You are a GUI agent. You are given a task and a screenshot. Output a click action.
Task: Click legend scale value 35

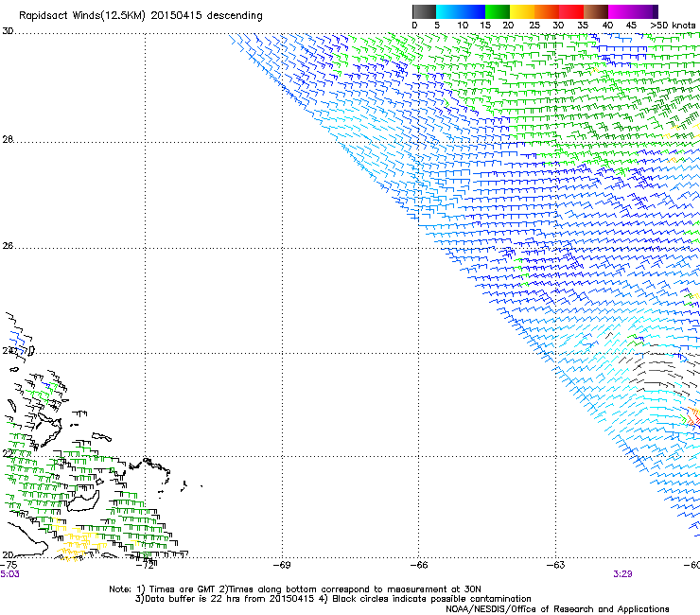point(583,26)
